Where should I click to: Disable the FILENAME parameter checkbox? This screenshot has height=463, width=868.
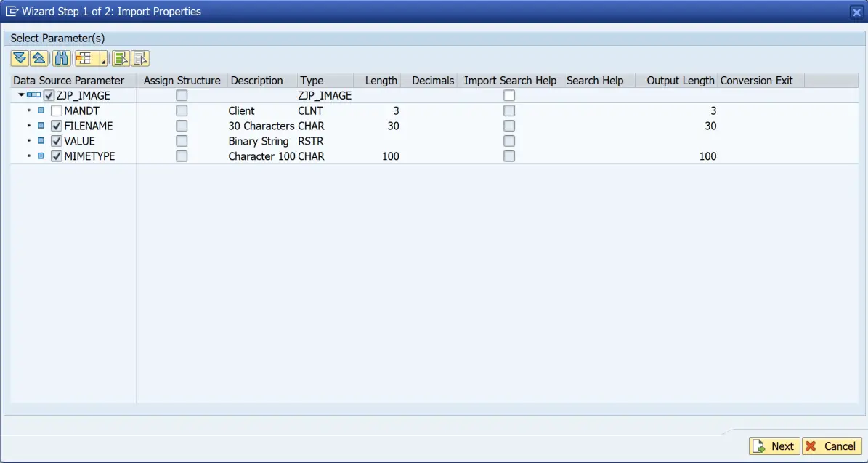[x=56, y=125]
